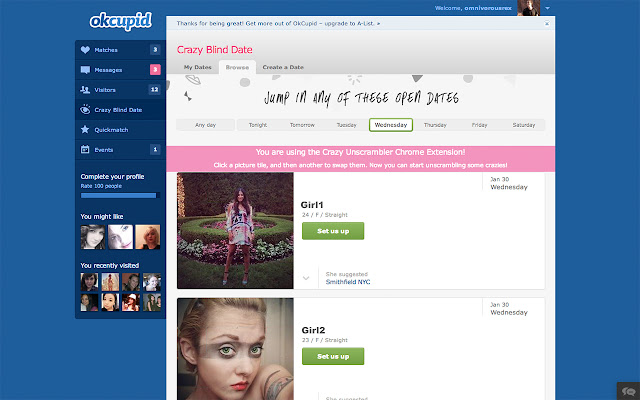Open the account dropdown arrow at top right
The image size is (640, 400).
pos(558,8)
